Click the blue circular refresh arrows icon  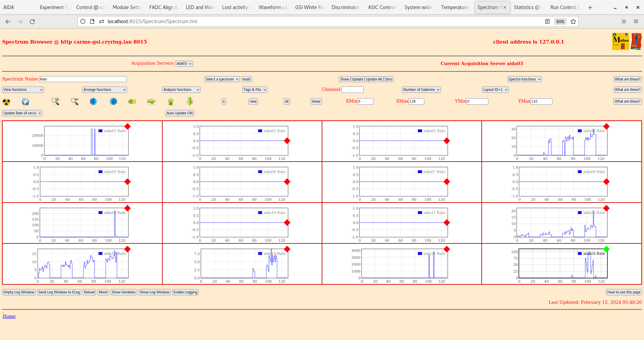pos(25,102)
